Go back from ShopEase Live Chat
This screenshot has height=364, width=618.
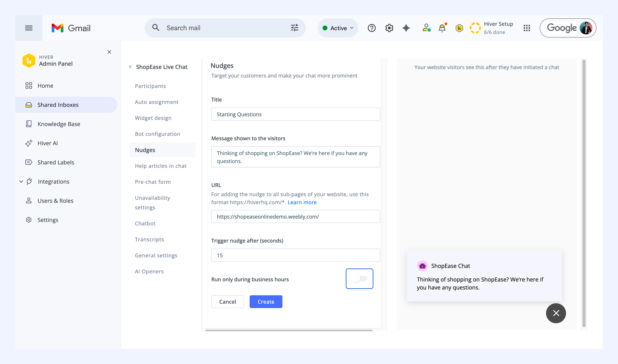coord(130,67)
